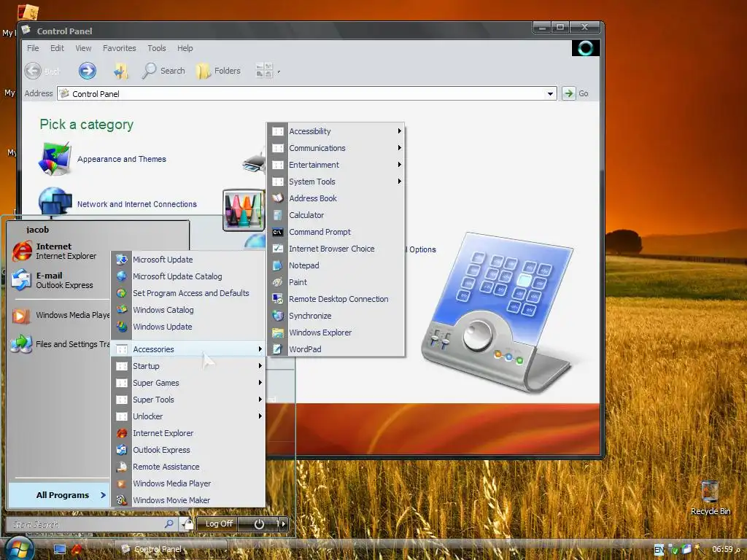Click the EN language indicator in tray
747x560 pixels.
click(659, 550)
